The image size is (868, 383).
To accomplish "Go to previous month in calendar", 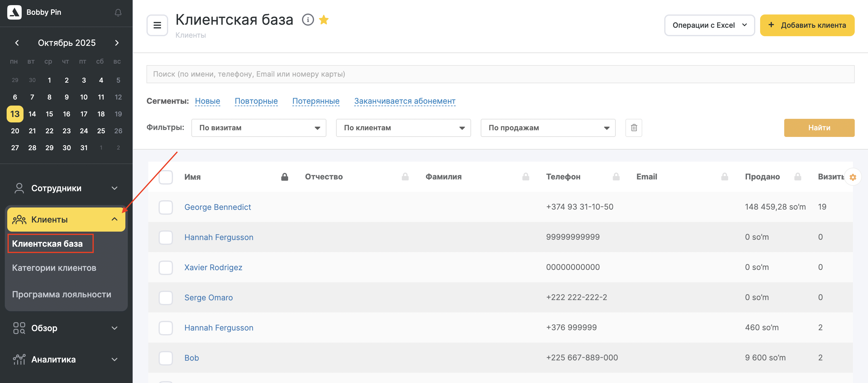I will (x=17, y=43).
